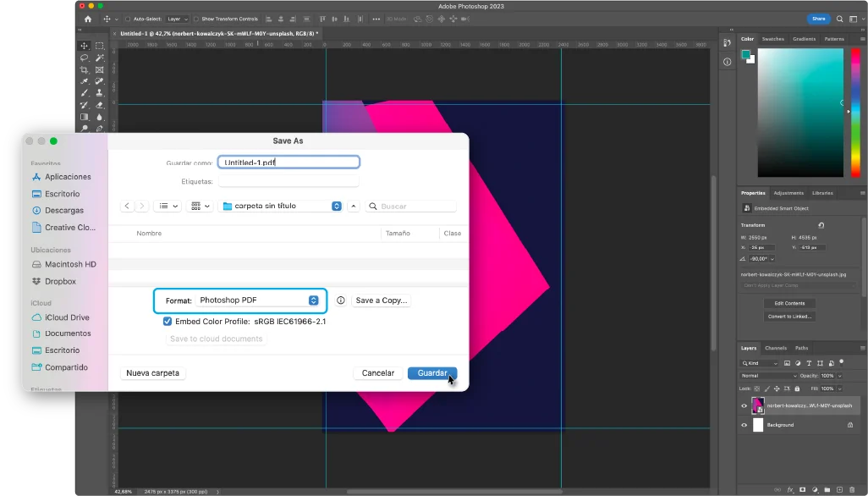Open the Auto-Select Layer dropdown
This screenshot has width=868, height=496.
pos(178,19)
